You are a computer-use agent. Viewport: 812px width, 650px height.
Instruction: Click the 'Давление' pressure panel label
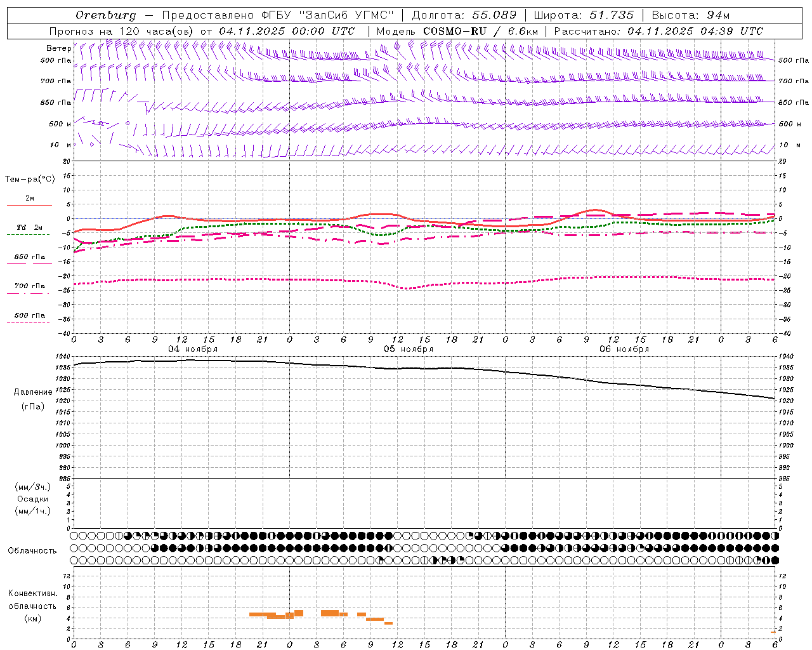click(33, 392)
